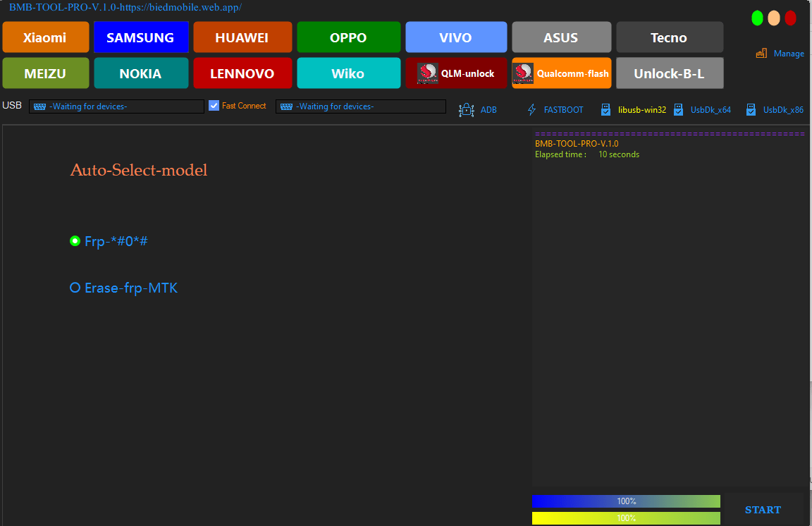Screen dimensions: 812x526
Task: Click the UsbDk_x64 driver icon
Action: [678, 109]
